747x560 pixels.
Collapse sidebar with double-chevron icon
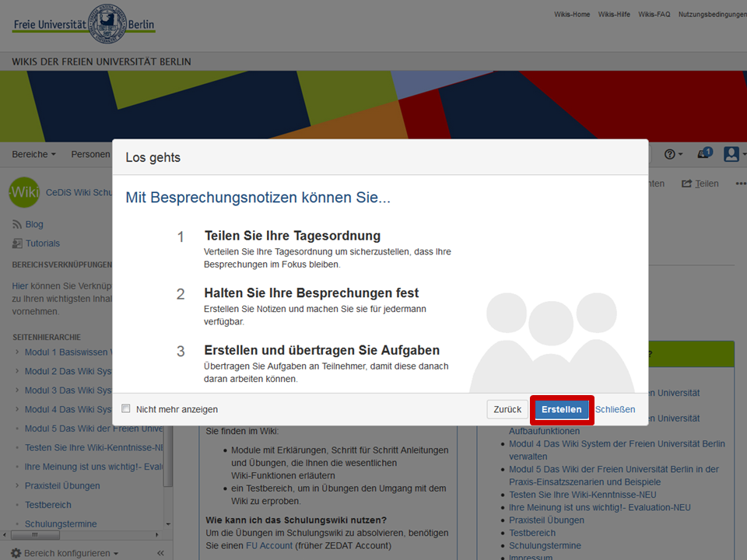click(160, 553)
